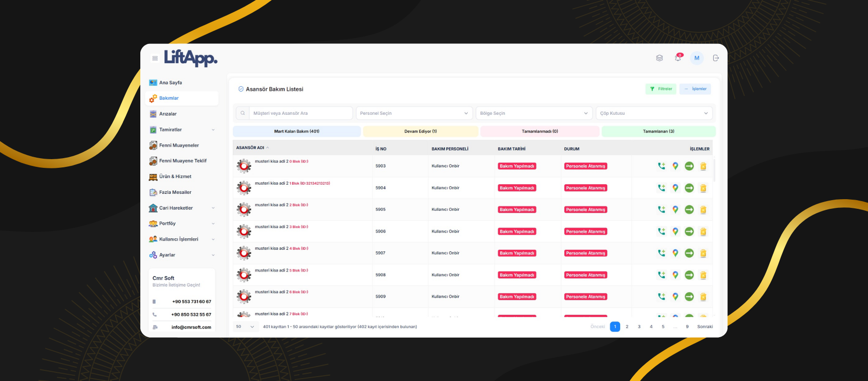Switch to Devam Ediyor (1) tab

[420, 131]
